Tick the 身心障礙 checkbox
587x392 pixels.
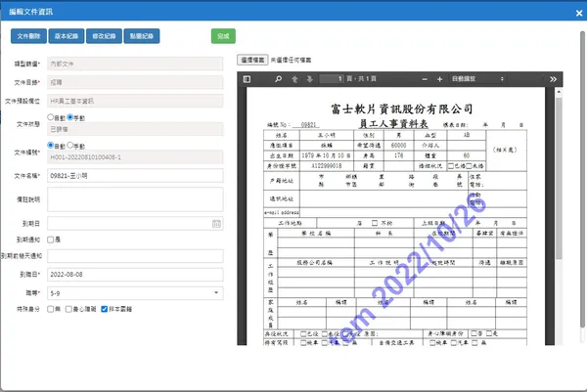click(x=68, y=309)
